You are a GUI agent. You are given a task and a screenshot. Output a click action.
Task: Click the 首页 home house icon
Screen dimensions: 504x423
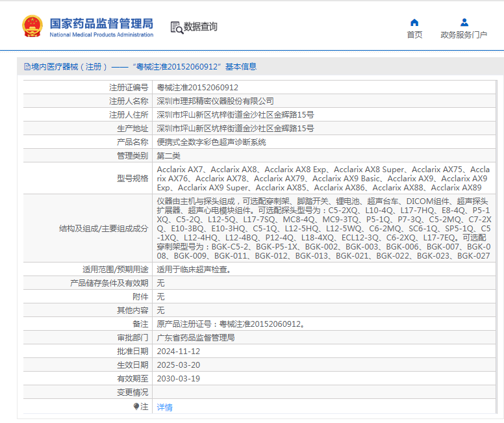coord(414,23)
